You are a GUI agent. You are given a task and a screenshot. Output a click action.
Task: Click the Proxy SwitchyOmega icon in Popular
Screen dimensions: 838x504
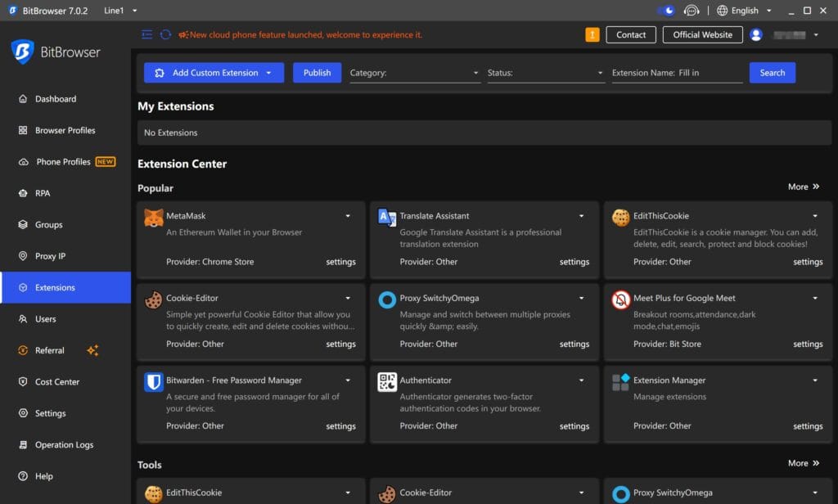click(x=387, y=299)
